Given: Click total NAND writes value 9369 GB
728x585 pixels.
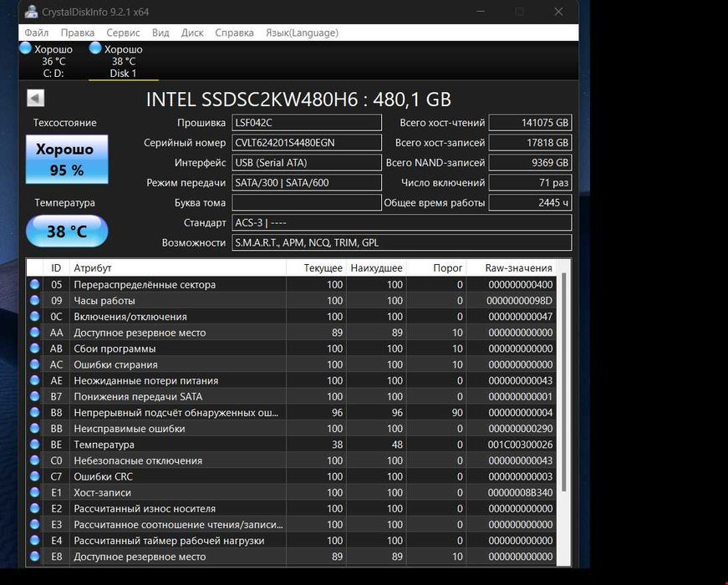Looking at the screenshot, I should (530, 162).
